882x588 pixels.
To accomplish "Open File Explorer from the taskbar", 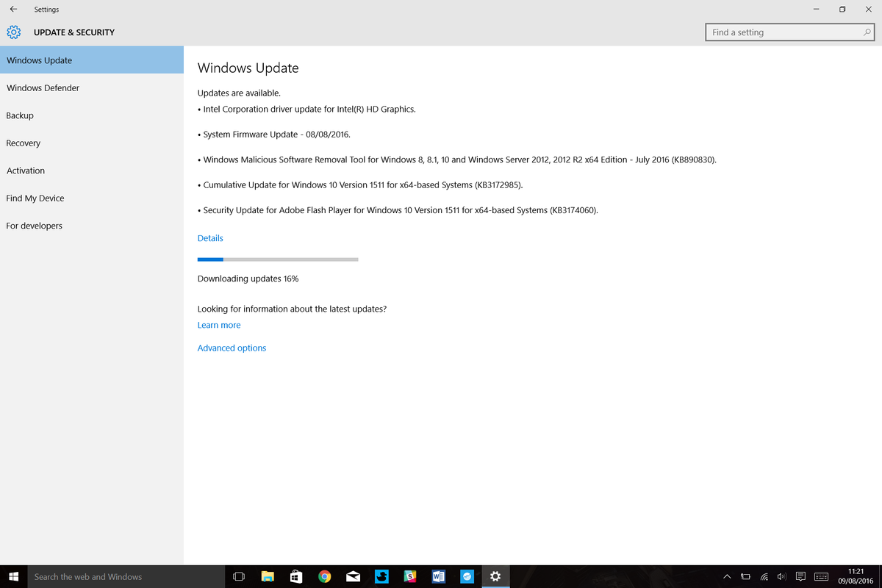I will [268, 576].
